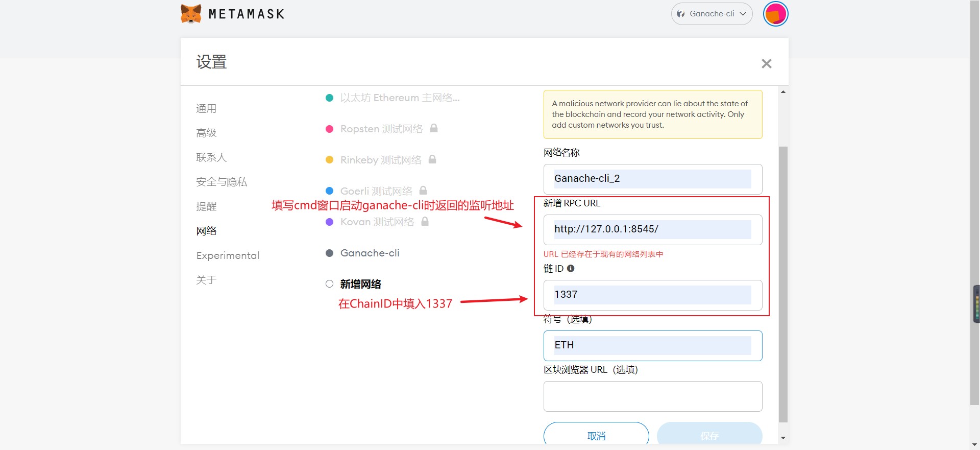Screen dimensions: 980x450
Task: Click the Ropsten lock icon
Action: (434, 128)
